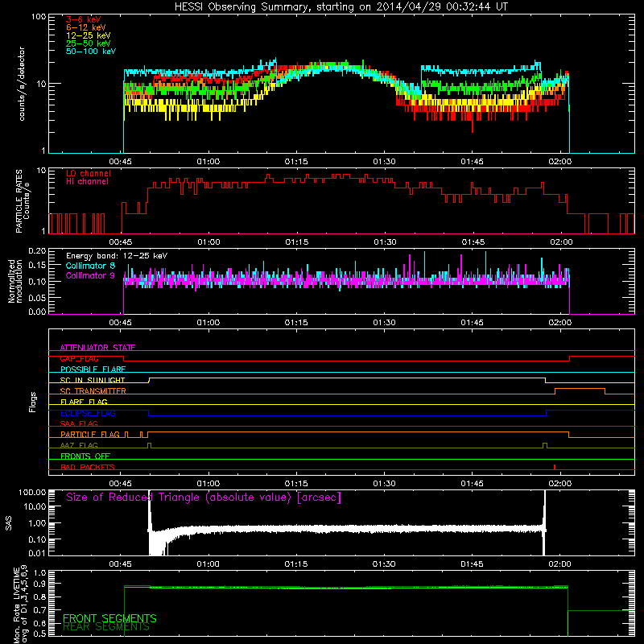Click the 100.00 SAS axis value

32,492
